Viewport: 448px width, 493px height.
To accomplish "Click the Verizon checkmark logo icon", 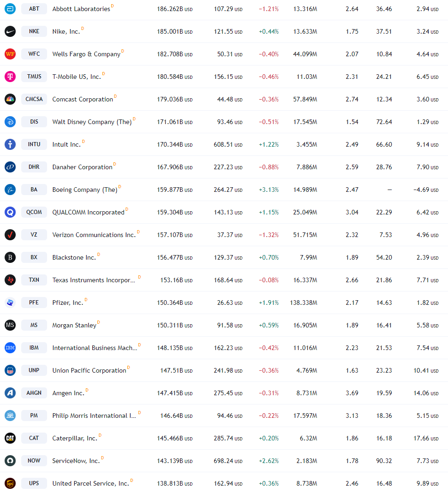I will point(10,235).
